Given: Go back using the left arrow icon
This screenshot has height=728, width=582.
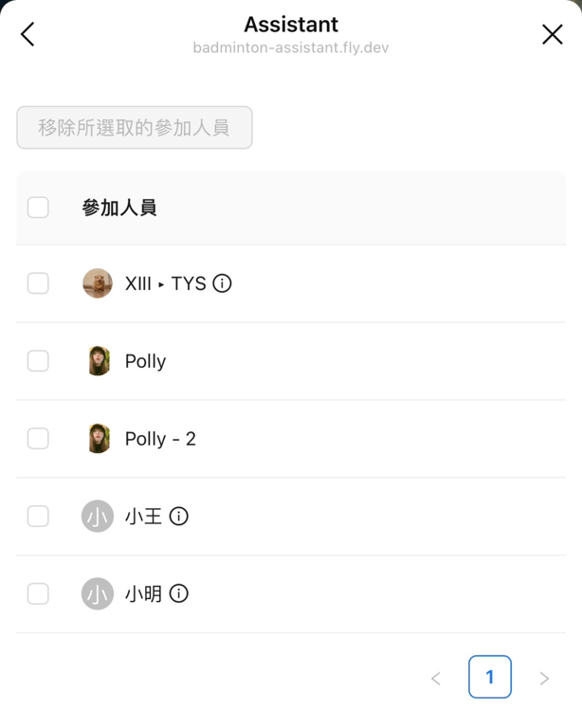Looking at the screenshot, I should click(x=27, y=34).
